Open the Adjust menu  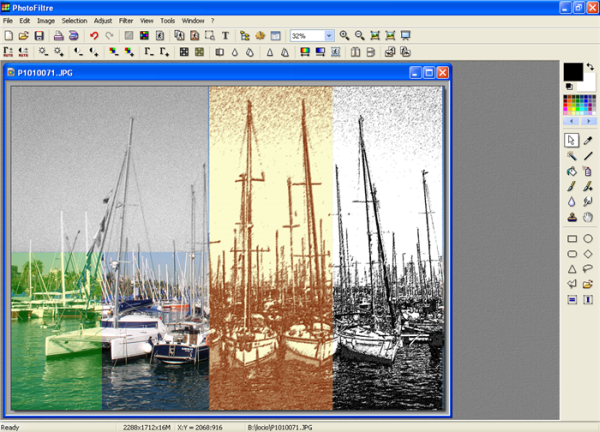click(x=103, y=21)
